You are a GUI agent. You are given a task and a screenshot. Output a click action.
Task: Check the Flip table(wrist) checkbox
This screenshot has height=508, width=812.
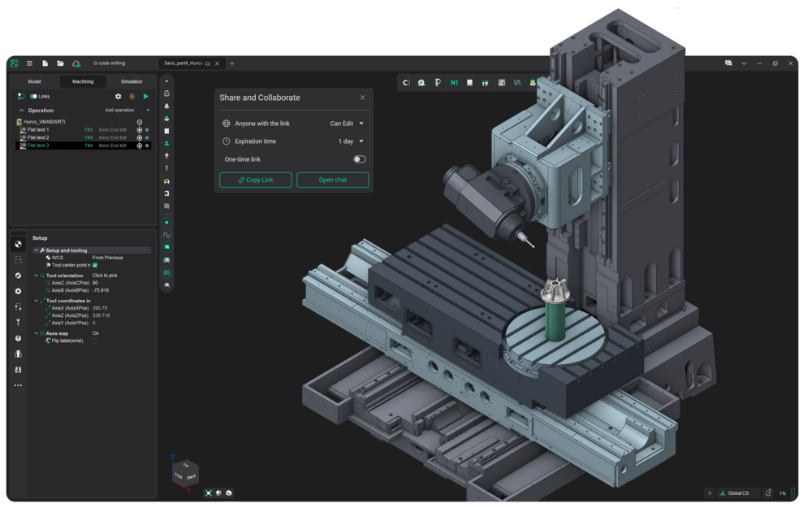[95, 341]
